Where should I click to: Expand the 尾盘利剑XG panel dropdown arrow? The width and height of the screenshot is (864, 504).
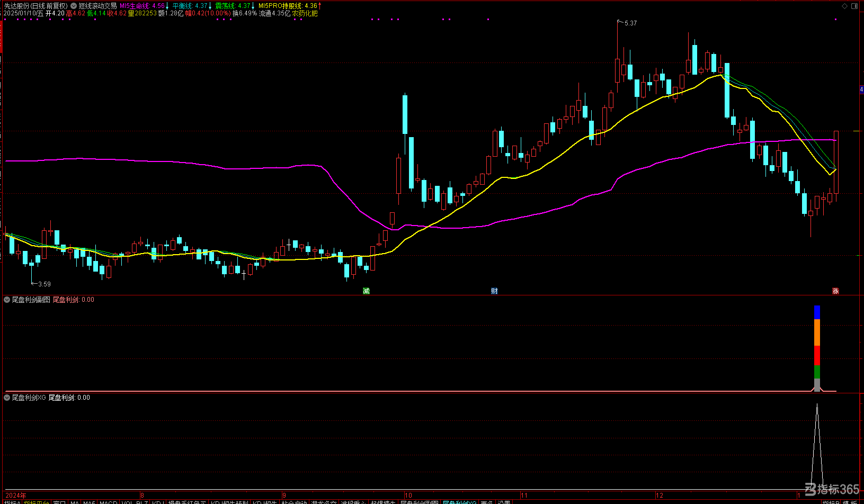point(7,398)
